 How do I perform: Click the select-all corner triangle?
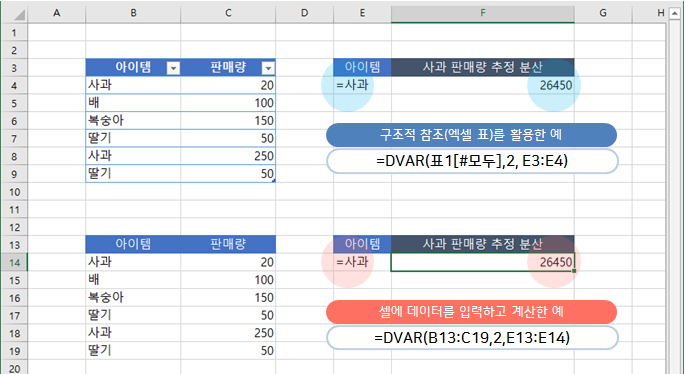[x=19, y=15]
